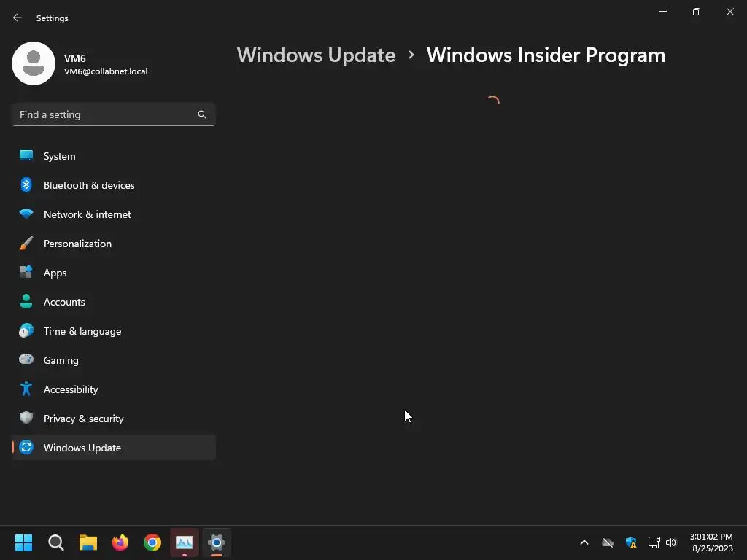Open System settings category
Image resolution: width=747 pixels, height=560 pixels.
pos(113,156)
